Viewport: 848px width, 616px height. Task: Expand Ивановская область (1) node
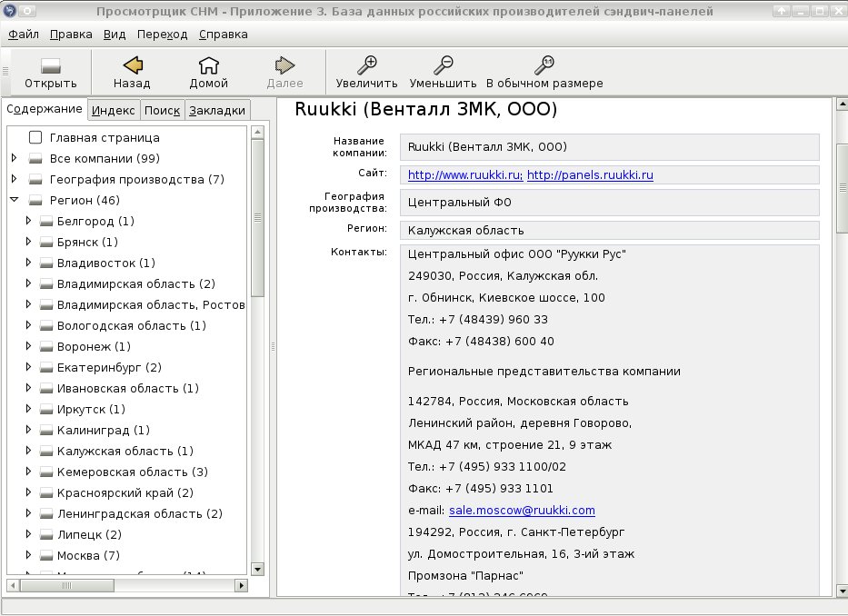pyautogui.click(x=28, y=388)
